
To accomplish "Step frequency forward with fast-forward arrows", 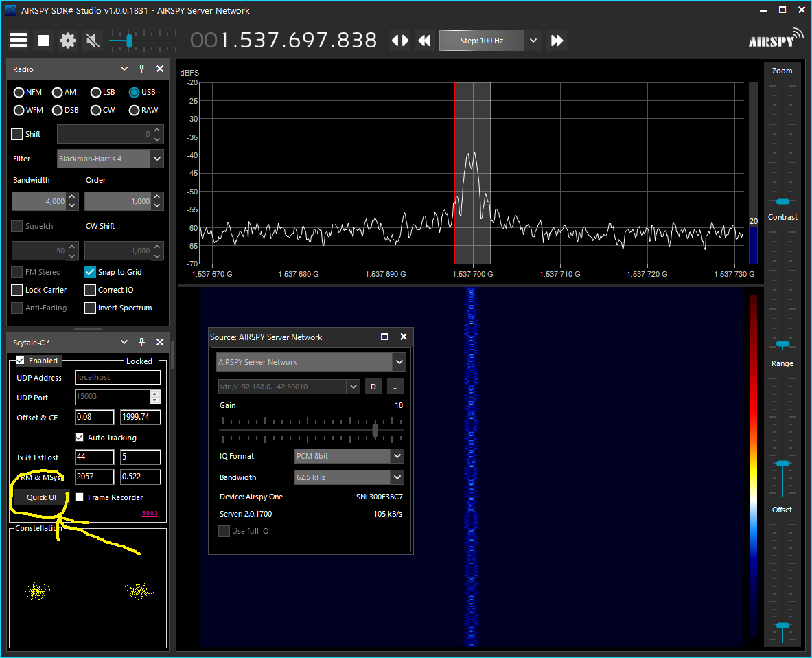I will tap(557, 41).
